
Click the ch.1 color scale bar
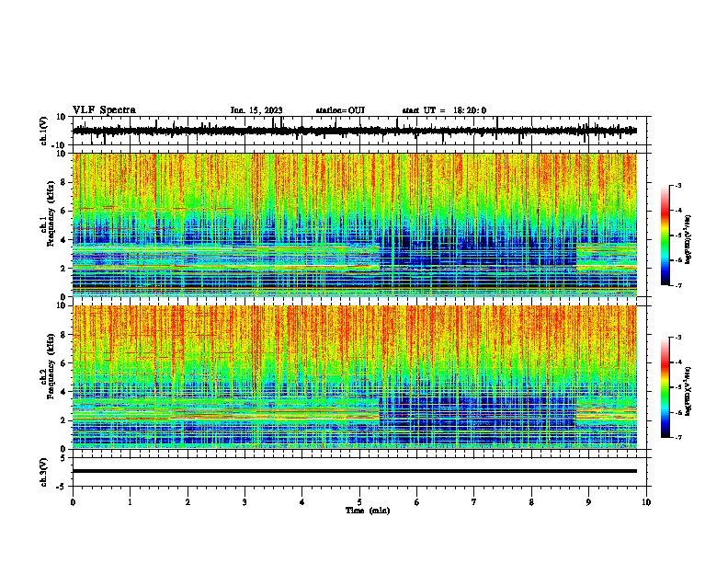pos(665,236)
